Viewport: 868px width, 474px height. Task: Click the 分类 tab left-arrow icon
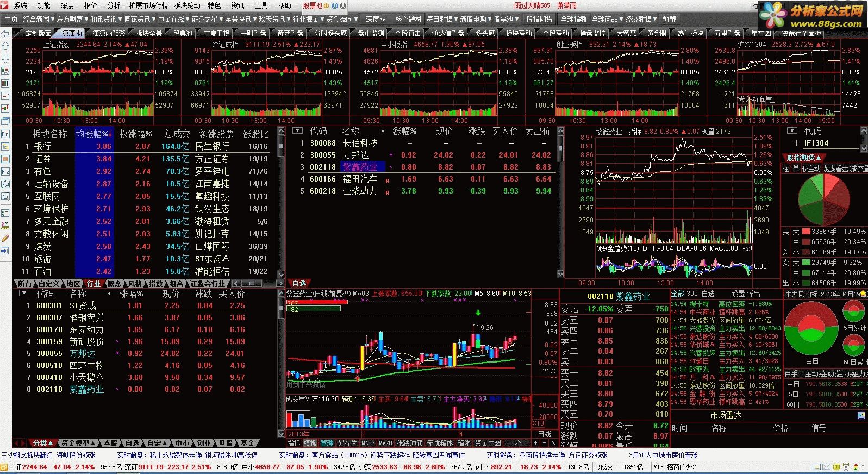coord(17,443)
